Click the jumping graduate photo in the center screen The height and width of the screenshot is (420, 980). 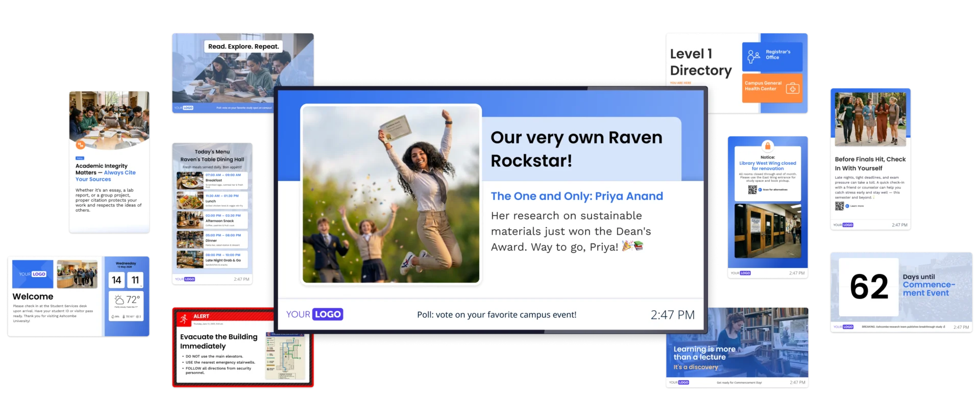(391, 194)
